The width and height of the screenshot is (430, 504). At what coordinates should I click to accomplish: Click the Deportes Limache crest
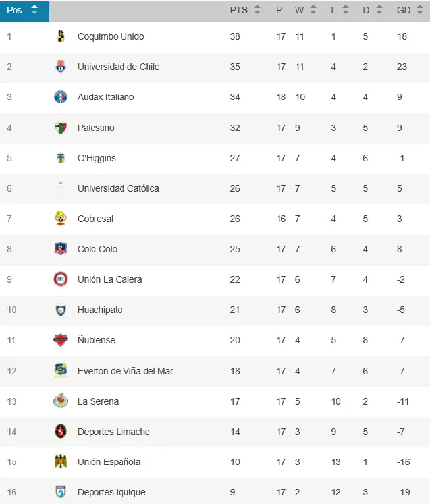tap(61, 432)
